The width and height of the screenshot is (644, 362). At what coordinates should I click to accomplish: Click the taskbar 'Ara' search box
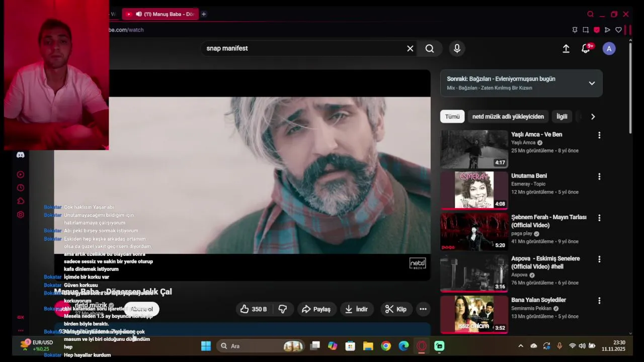click(261, 346)
